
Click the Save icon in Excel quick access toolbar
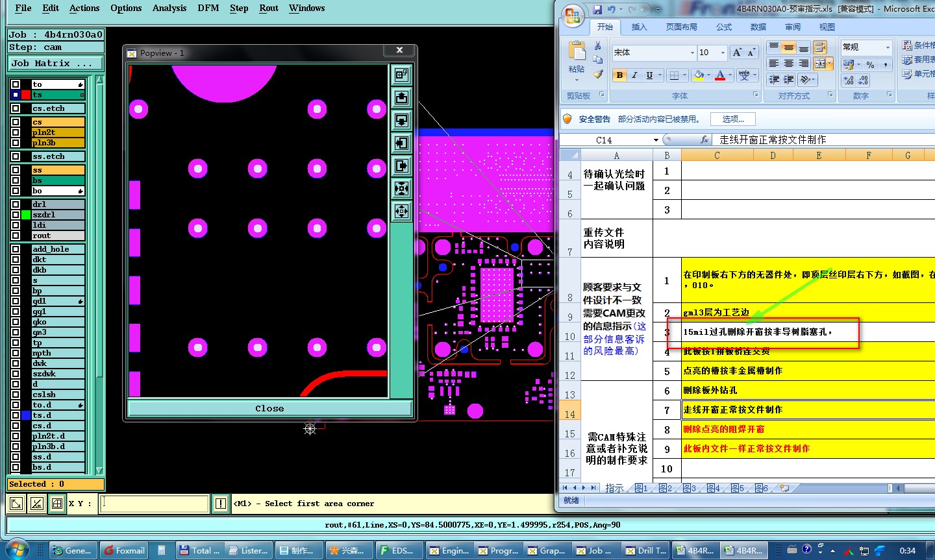[x=597, y=10]
